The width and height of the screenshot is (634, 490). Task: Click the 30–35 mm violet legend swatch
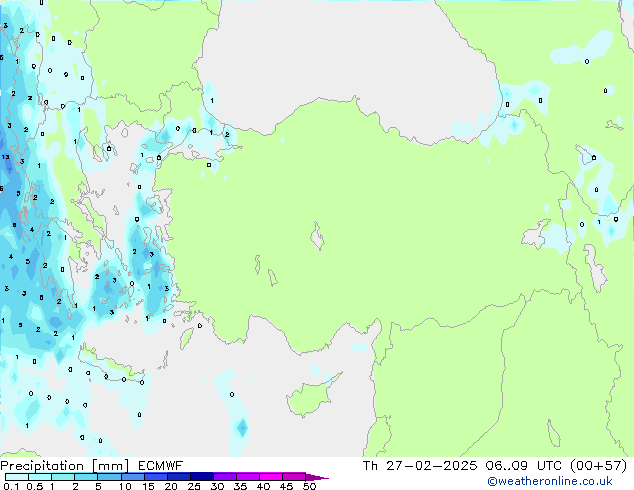[x=225, y=477]
